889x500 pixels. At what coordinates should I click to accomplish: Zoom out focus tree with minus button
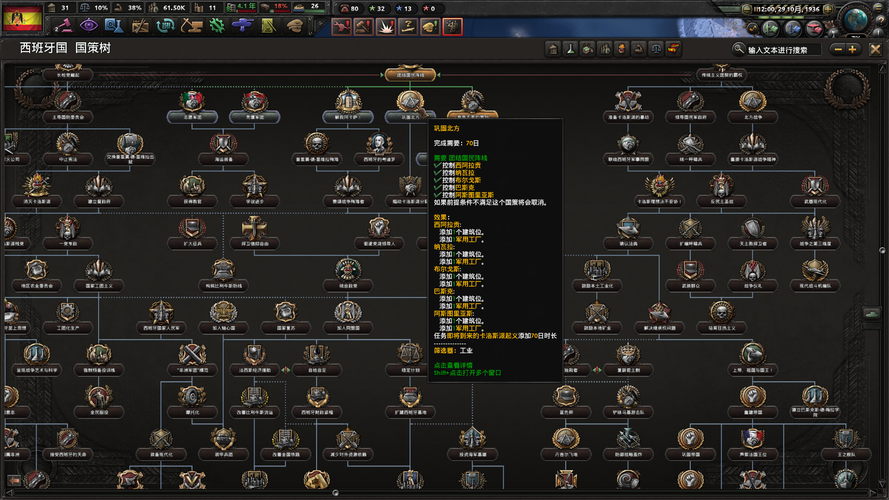tap(838, 50)
